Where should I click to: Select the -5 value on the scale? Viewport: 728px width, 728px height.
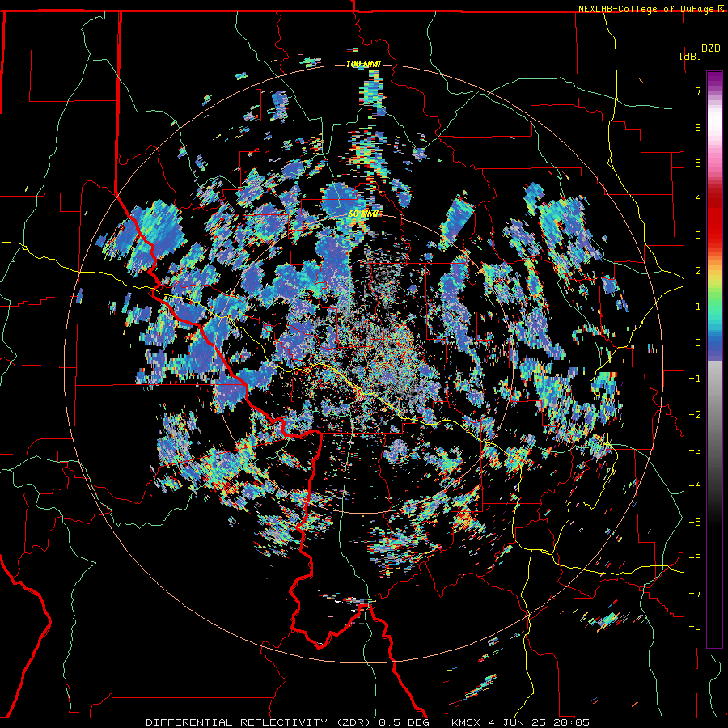pyautogui.click(x=695, y=523)
